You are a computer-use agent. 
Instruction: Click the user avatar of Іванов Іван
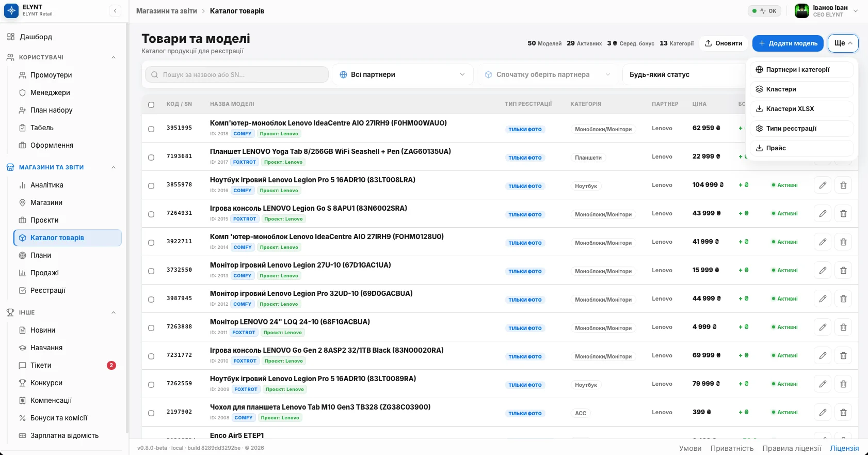click(x=801, y=11)
